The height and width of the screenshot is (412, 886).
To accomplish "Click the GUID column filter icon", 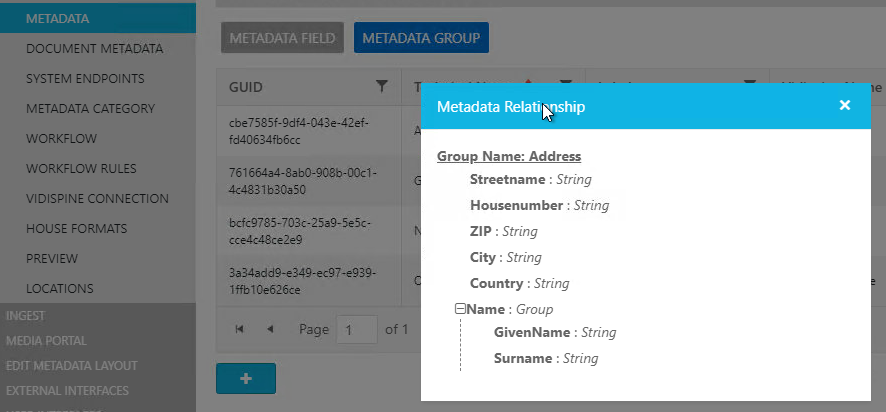I will click(x=381, y=87).
